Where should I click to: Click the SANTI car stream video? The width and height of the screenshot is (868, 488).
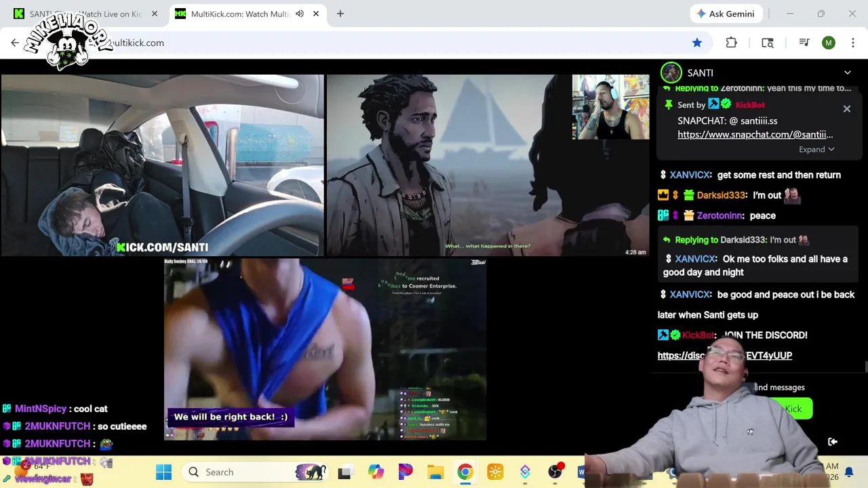pyautogui.click(x=162, y=165)
